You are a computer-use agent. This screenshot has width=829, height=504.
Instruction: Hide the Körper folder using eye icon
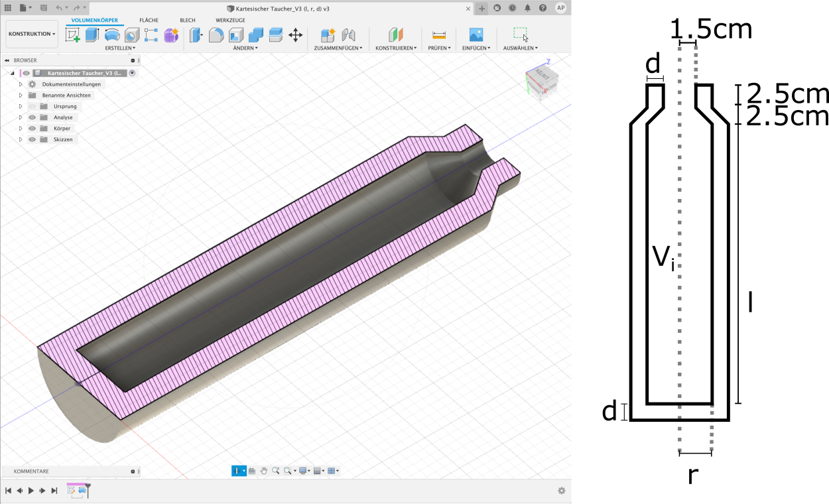click(32, 129)
